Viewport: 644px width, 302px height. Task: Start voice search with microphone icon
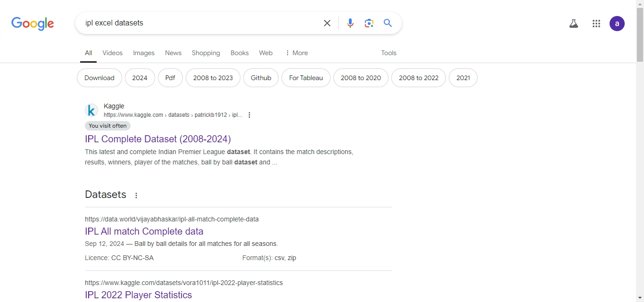point(350,23)
